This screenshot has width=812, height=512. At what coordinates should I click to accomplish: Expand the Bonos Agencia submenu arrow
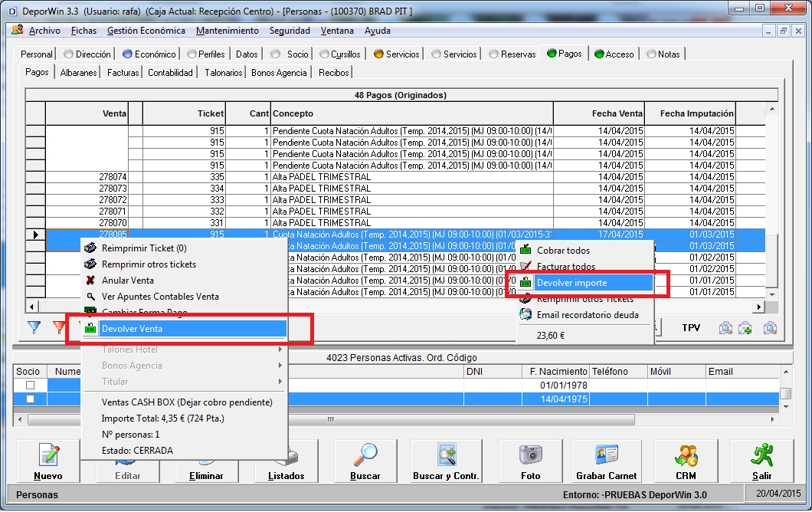click(x=280, y=366)
